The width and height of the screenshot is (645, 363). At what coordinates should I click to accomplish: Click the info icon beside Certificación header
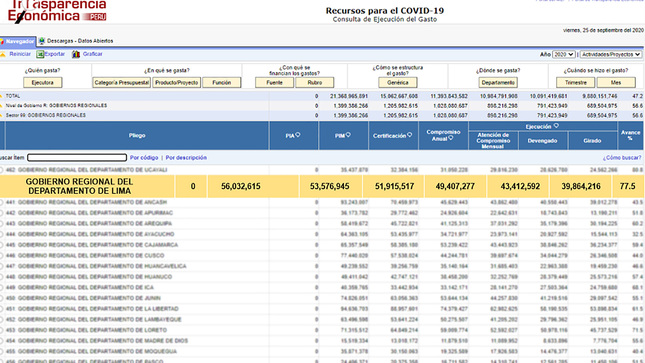coord(409,135)
